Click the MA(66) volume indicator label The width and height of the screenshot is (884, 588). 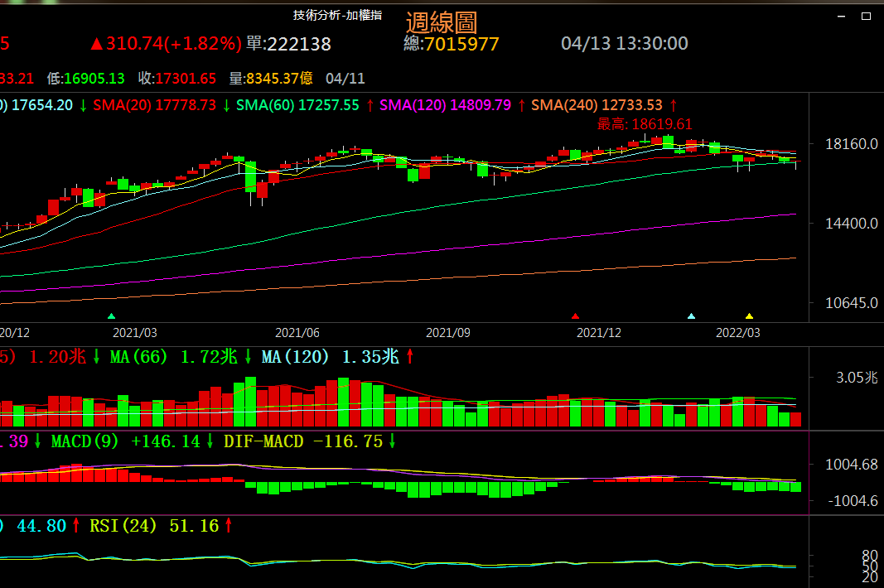pyautogui.click(x=139, y=356)
